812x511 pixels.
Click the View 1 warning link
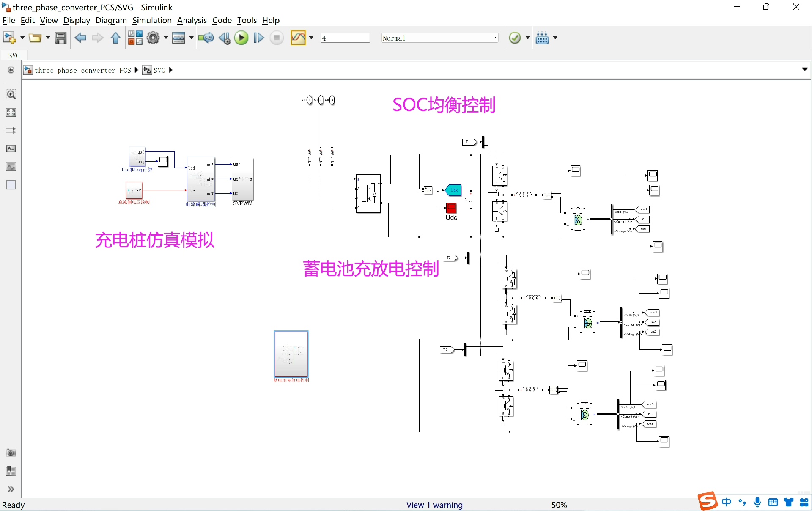tap(434, 505)
